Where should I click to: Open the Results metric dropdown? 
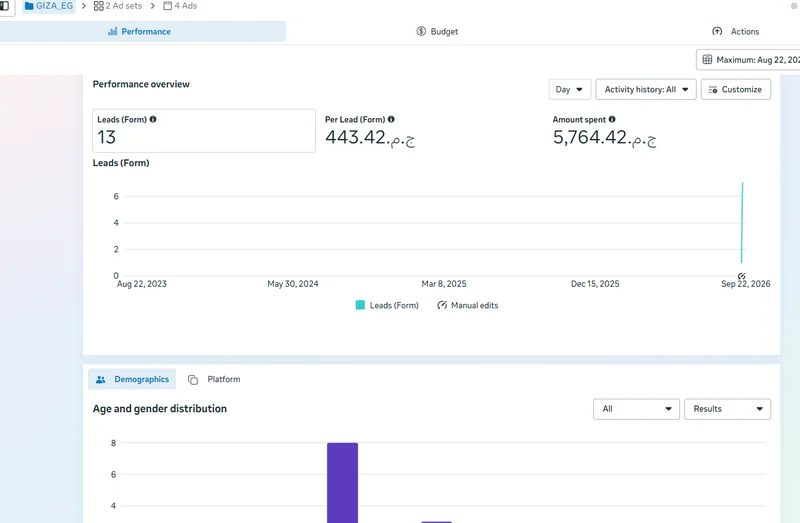point(728,409)
